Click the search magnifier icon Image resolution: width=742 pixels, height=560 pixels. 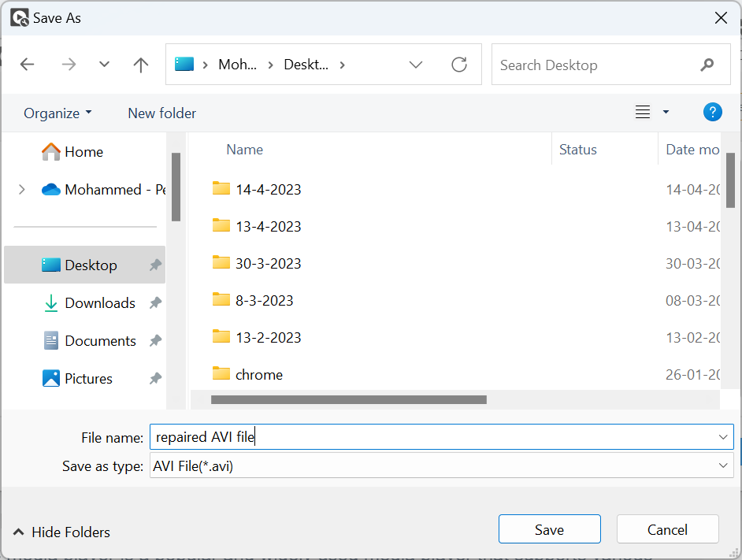[707, 65]
